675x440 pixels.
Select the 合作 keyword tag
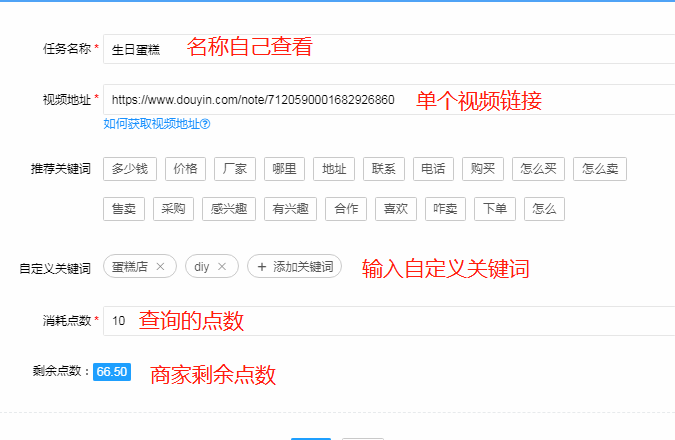tap(346, 209)
